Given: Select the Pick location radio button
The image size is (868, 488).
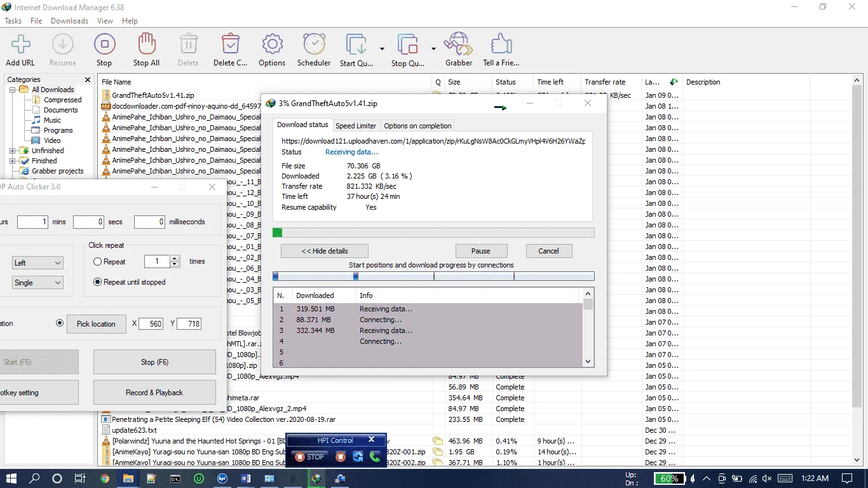Looking at the screenshot, I should pos(60,323).
